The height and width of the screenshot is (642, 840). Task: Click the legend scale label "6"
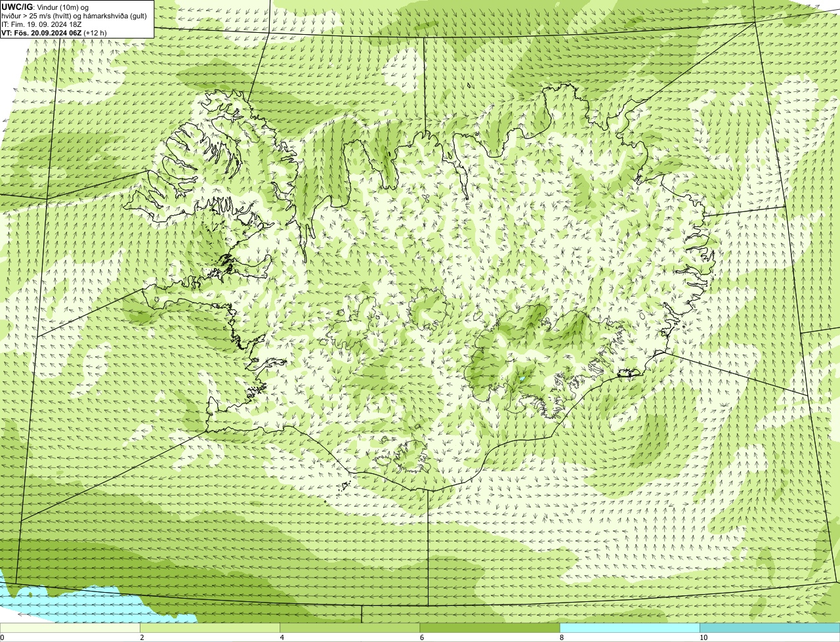coord(421,637)
